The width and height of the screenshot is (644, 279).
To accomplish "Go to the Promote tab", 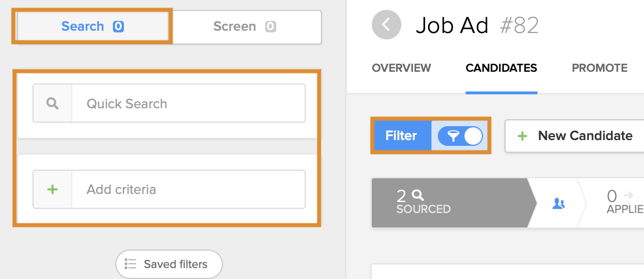I will click(599, 68).
